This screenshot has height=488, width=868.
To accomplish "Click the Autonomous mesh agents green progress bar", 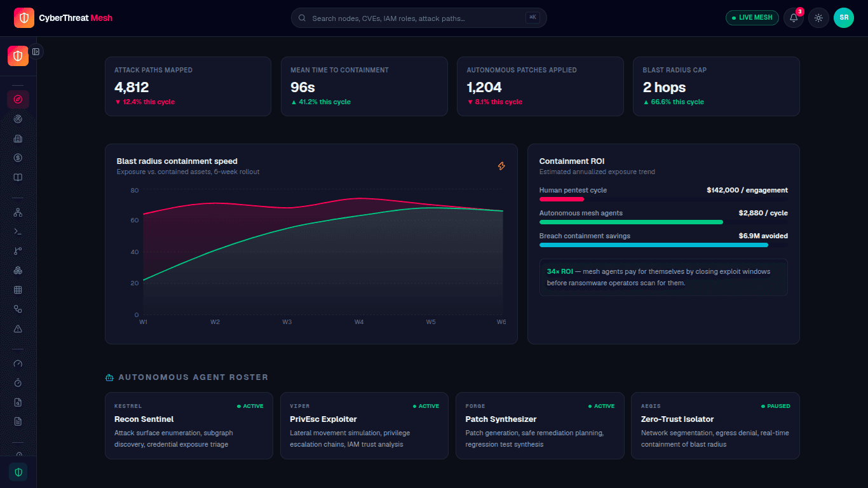I will pos(631,222).
